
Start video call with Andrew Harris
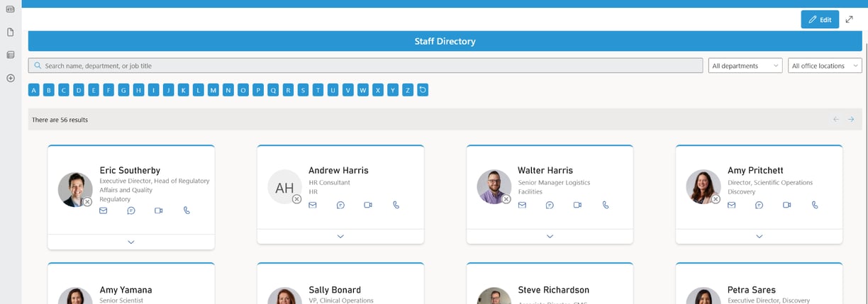[x=368, y=205]
